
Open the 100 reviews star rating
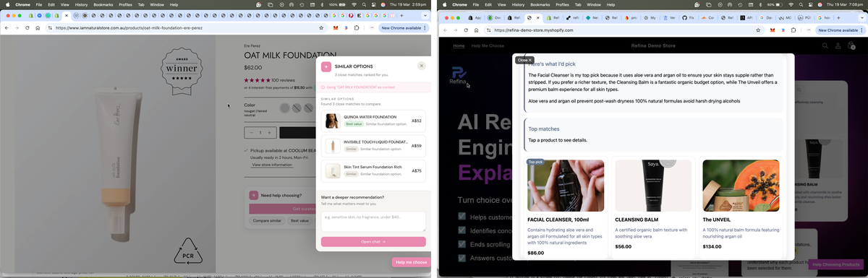pos(269,80)
